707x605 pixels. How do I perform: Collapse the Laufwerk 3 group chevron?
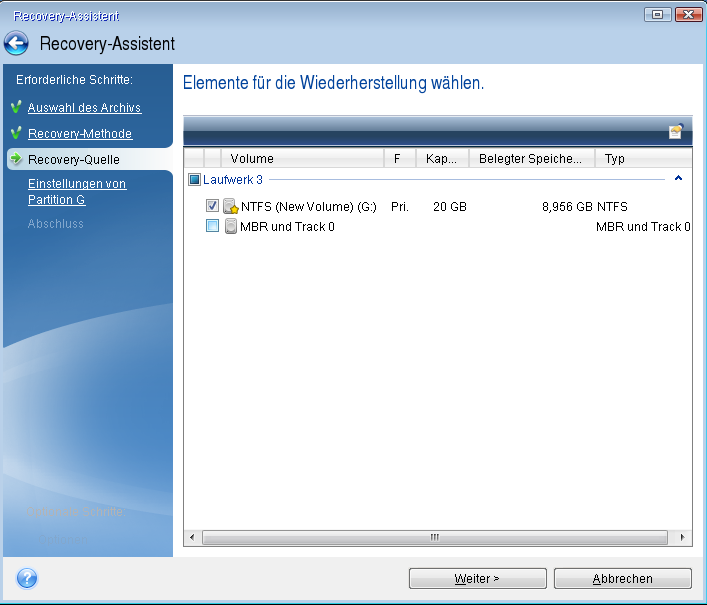679,179
